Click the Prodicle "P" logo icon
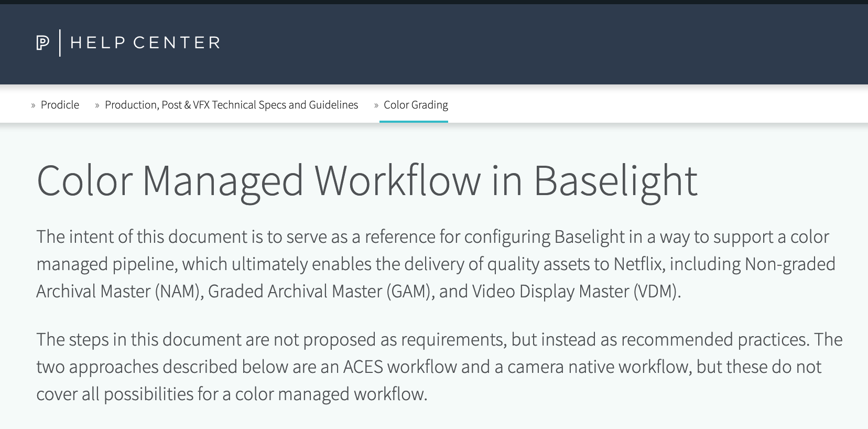The width and height of the screenshot is (868, 429). point(44,42)
